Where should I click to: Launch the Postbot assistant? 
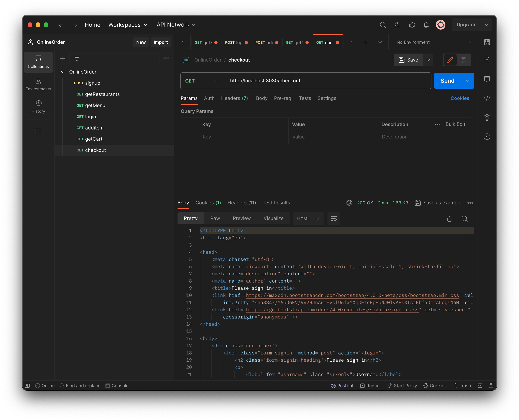click(342, 386)
